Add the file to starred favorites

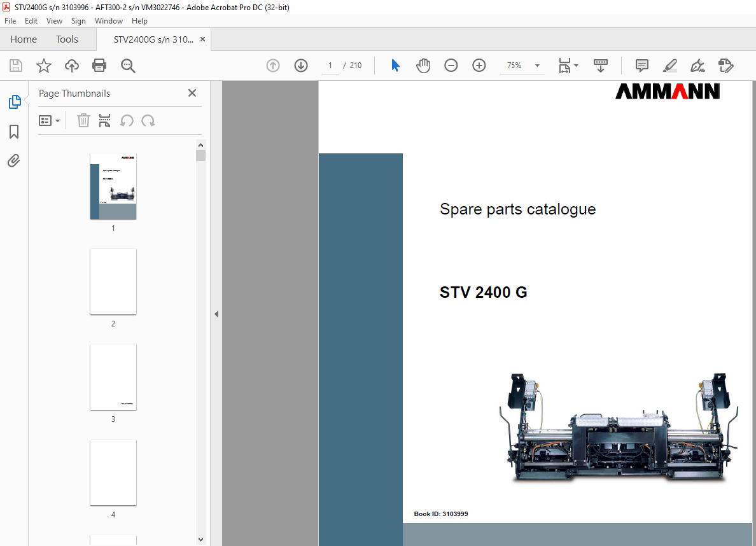click(44, 66)
